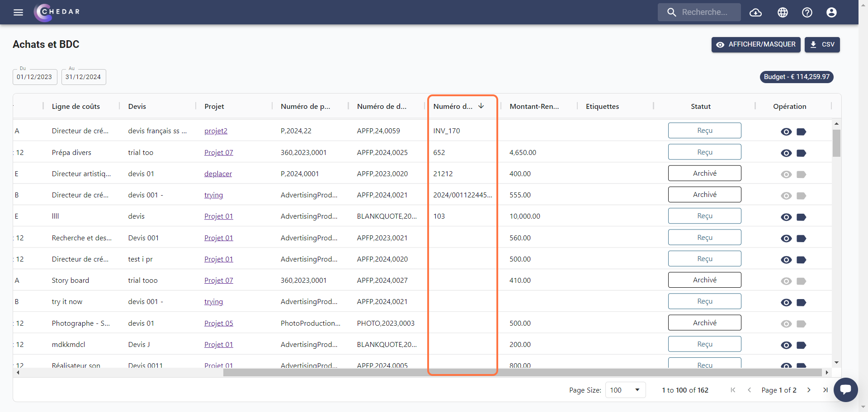Click the table horizontal scrollbar thumb

tap(522, 373)
